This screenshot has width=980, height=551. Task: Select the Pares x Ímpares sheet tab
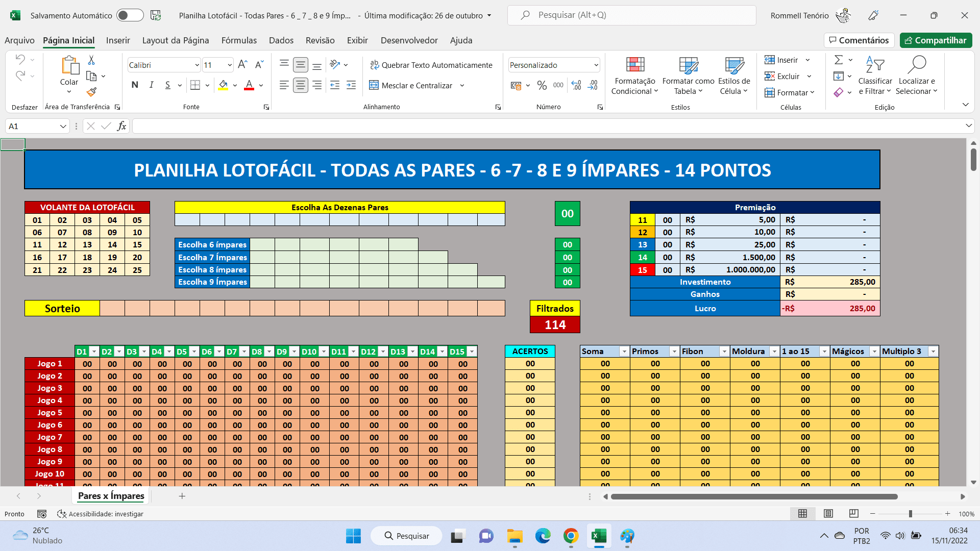(x=111, y=496)
